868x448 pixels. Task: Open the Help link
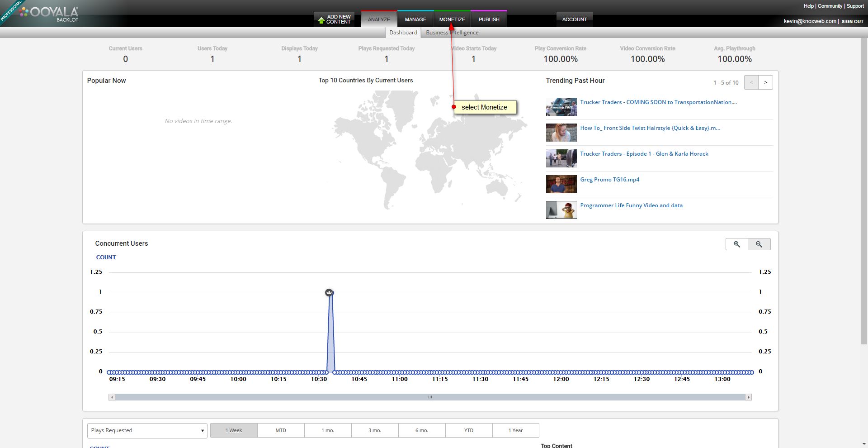point(809,6)
